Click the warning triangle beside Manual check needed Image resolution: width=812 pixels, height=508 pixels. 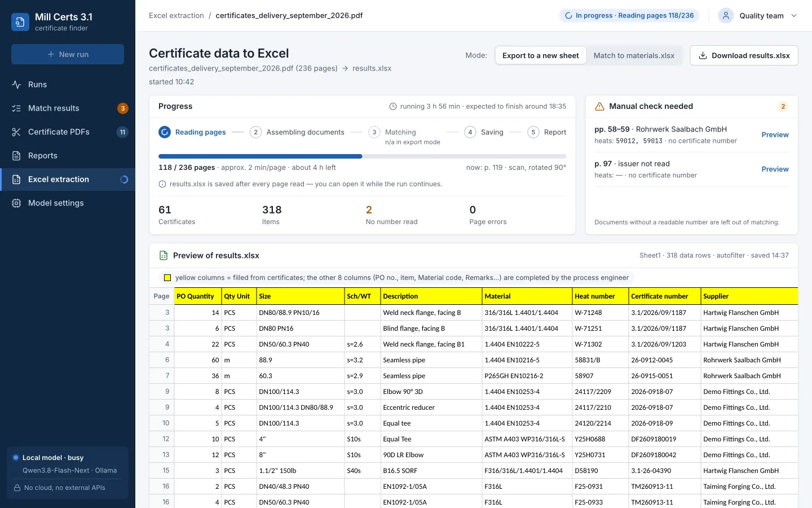tap(599, 106)
